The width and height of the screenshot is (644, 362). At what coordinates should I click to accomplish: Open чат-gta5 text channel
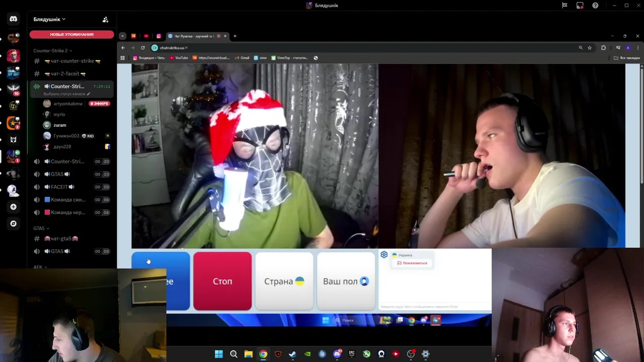point(71,239)
